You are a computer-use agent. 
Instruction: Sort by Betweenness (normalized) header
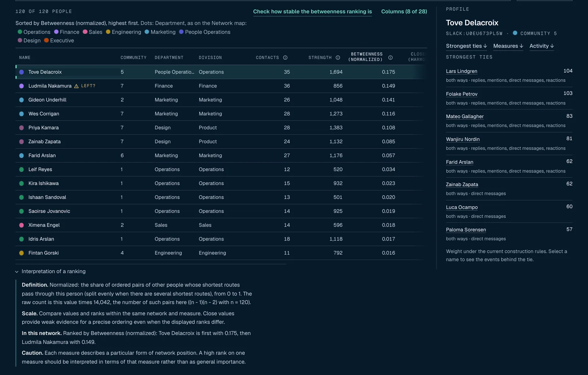click(x=366, y=57)
